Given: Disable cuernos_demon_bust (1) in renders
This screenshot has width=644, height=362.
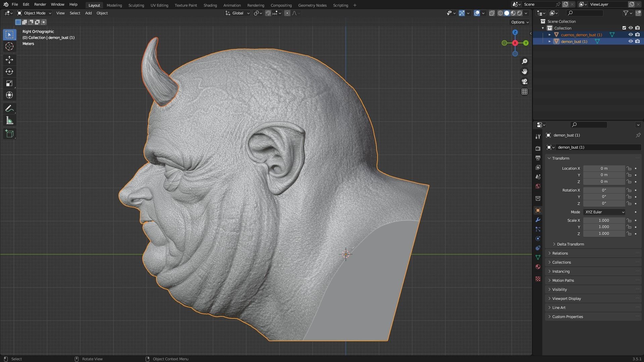Looking at the screenshot, I should click(637, 35).
